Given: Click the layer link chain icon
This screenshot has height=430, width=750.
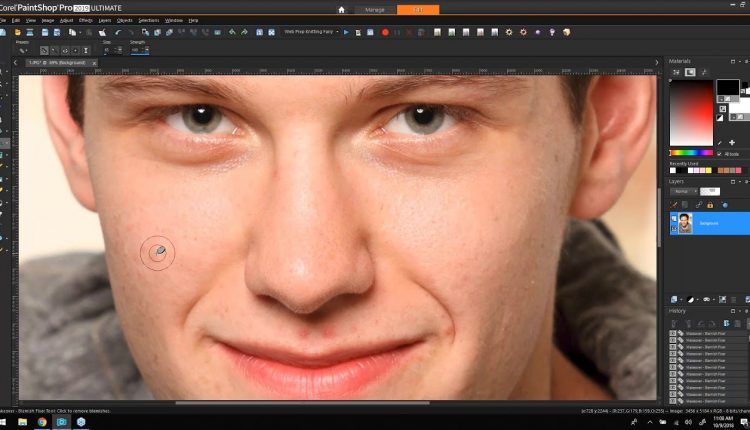Looking at the screenshot, I should click(698, 205).
